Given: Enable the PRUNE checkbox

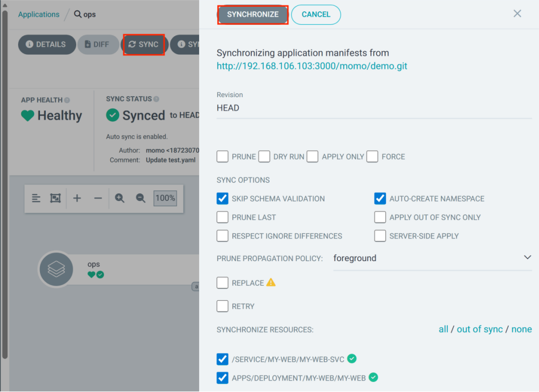Looking at the screenshot, I should point(223,156).
